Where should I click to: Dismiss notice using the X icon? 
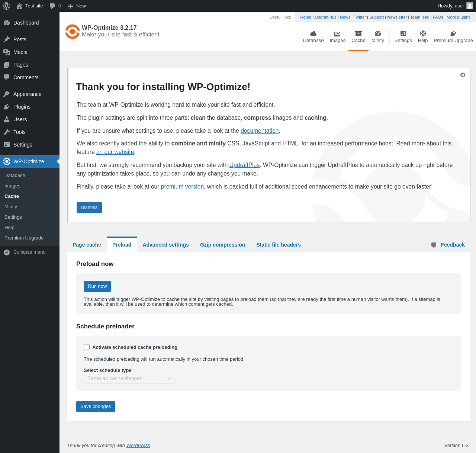coord(463,75)
